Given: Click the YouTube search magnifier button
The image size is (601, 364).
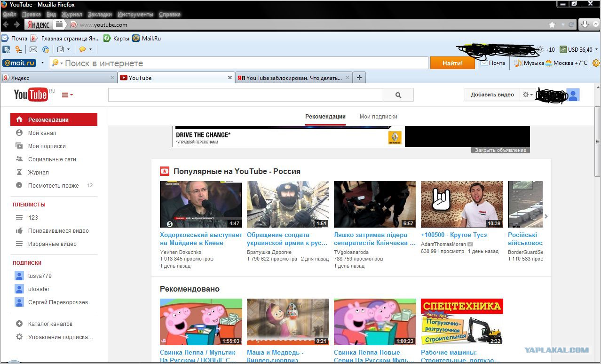Looking at the screenshot, I should pyautogui.click(x=398, y=95).
